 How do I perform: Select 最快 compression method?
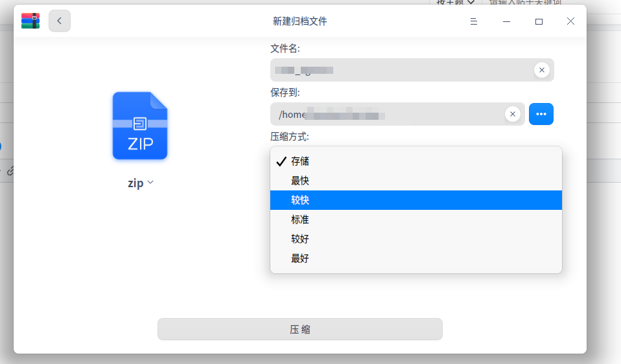[416, 181]
